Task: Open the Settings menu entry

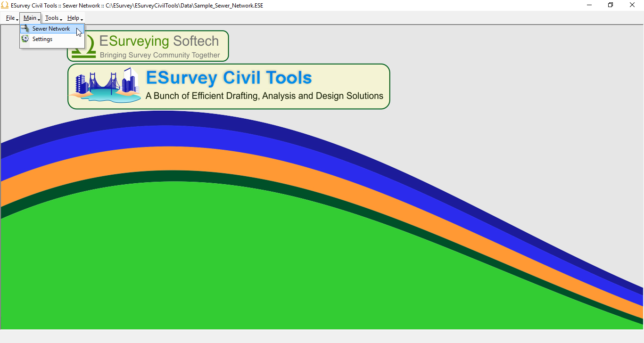Action: [42, 39]
